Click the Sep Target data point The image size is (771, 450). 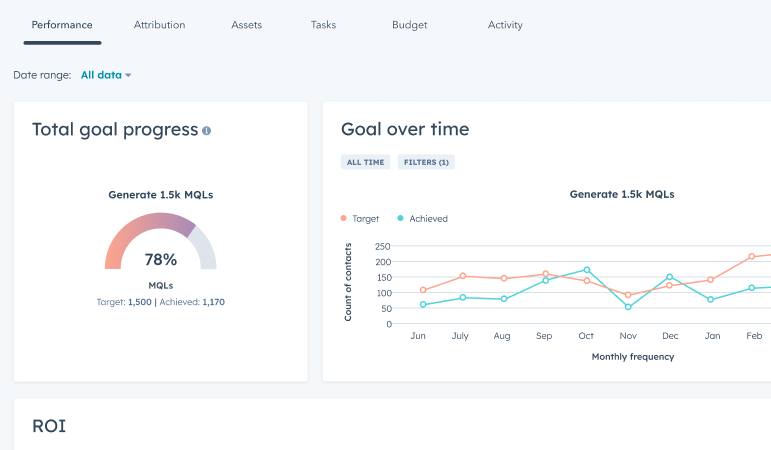[546, 274]
